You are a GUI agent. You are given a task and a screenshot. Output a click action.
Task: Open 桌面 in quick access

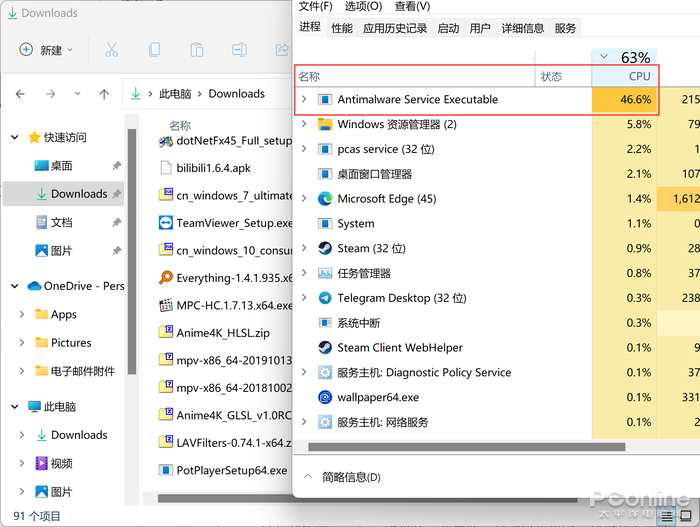[61, 166]
